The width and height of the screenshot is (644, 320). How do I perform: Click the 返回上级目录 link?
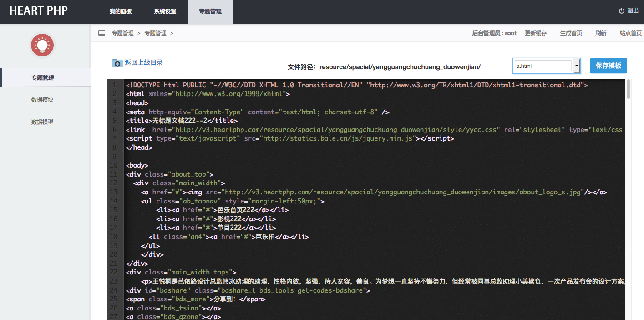[144, 63]
